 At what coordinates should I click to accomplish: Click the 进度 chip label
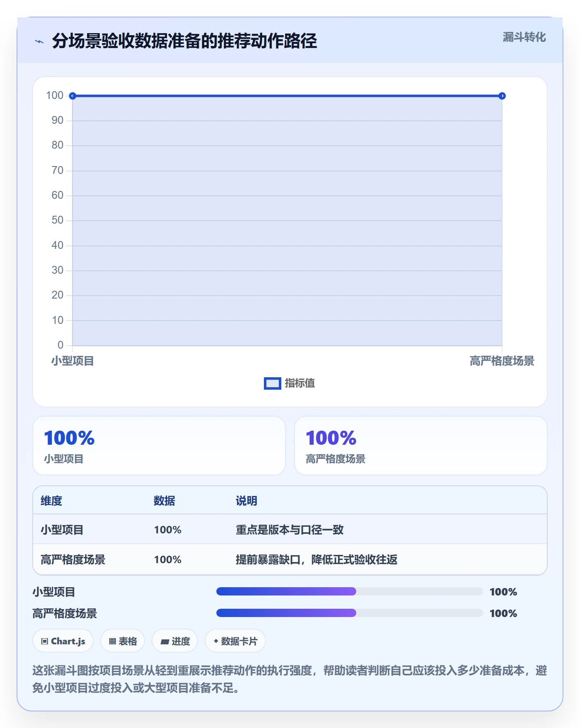[181, 641]
